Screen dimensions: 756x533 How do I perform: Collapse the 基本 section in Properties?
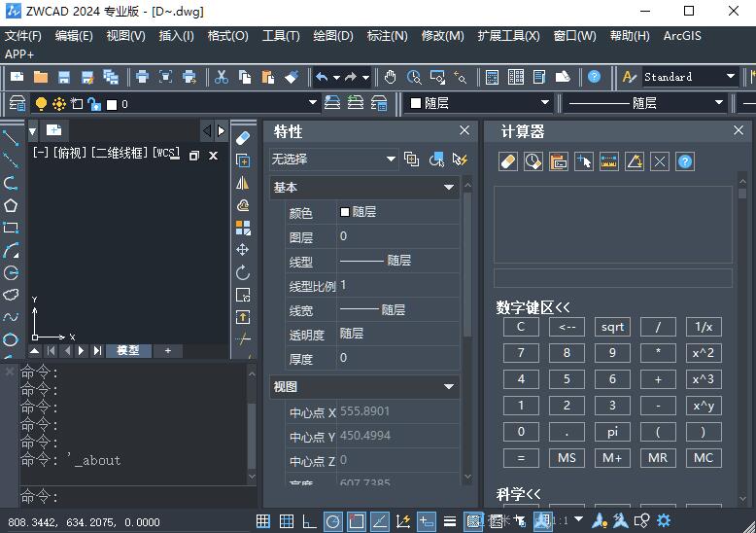click(x=449, y=187)
